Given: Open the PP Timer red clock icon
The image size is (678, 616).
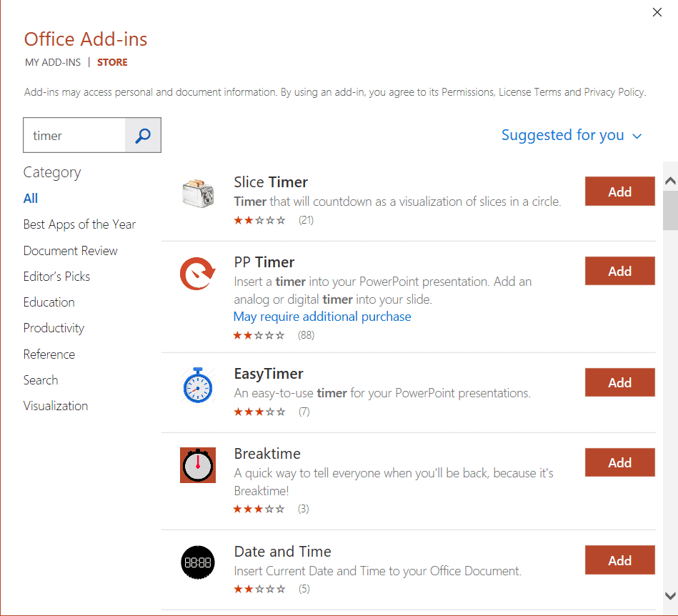Looking at the screenshot, I should [198, 274].
